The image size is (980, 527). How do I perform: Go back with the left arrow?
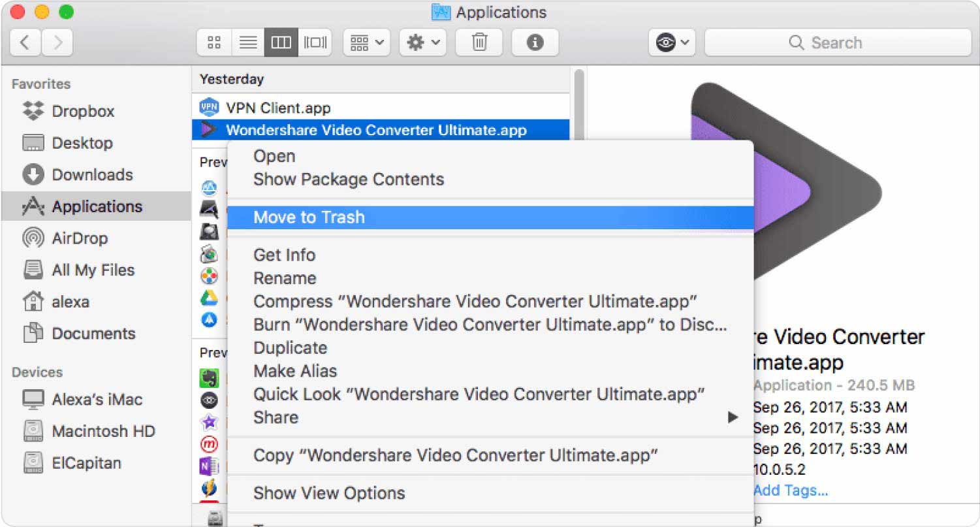(x=25, y=43)
